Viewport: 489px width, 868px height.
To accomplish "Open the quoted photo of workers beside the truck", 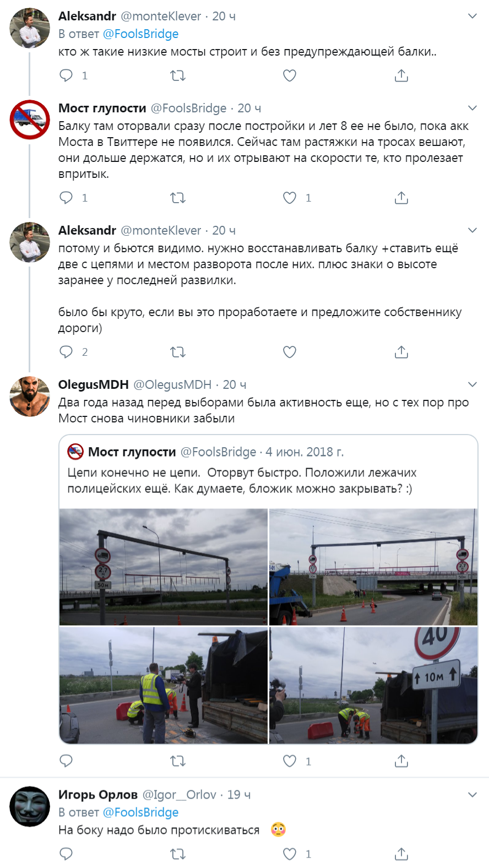I will click(164, 685).
